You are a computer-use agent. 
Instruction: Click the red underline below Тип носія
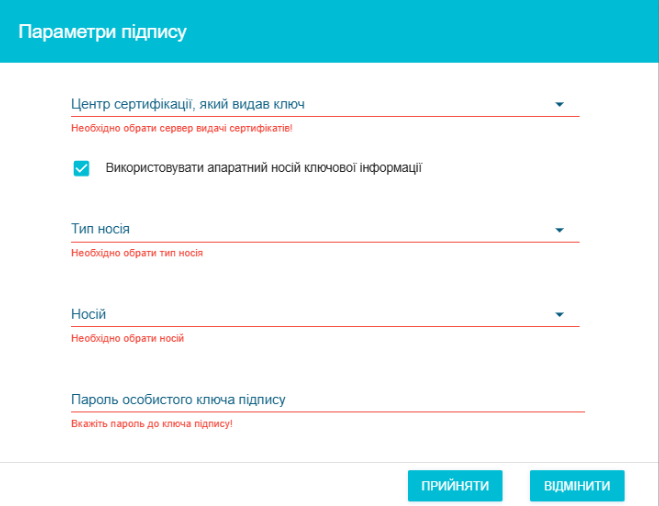325,242
